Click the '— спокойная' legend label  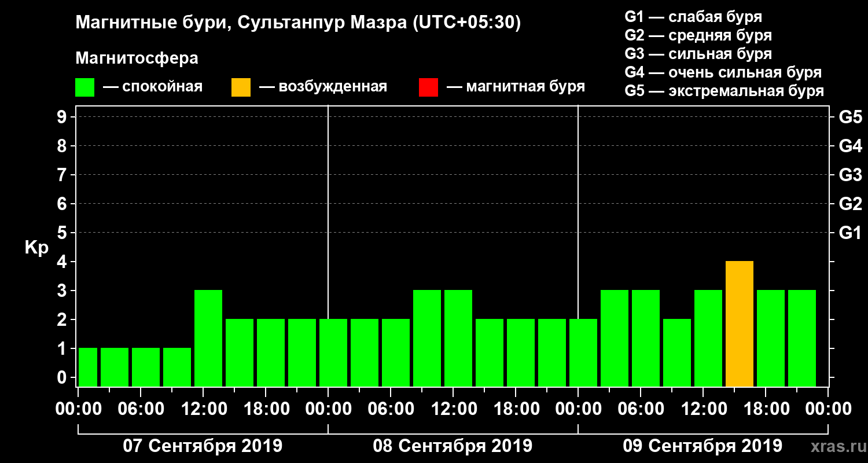pyautogui.click(x=153, y=87)
